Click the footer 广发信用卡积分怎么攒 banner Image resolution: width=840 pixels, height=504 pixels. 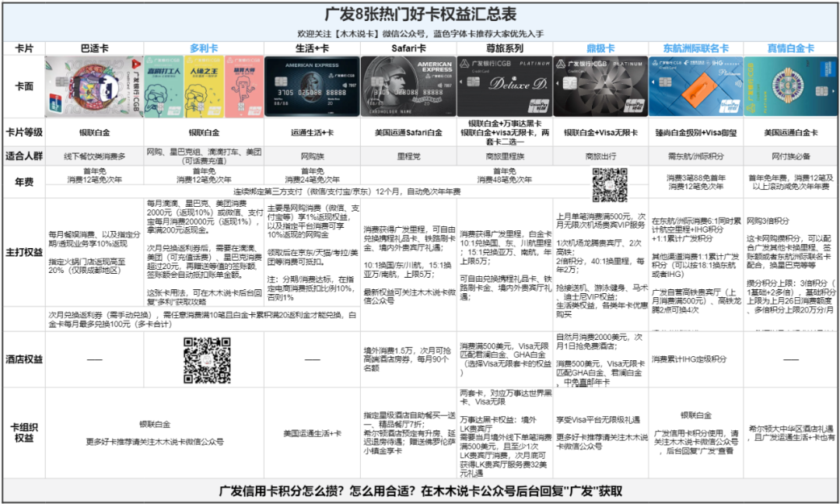[x=420, y=491]
